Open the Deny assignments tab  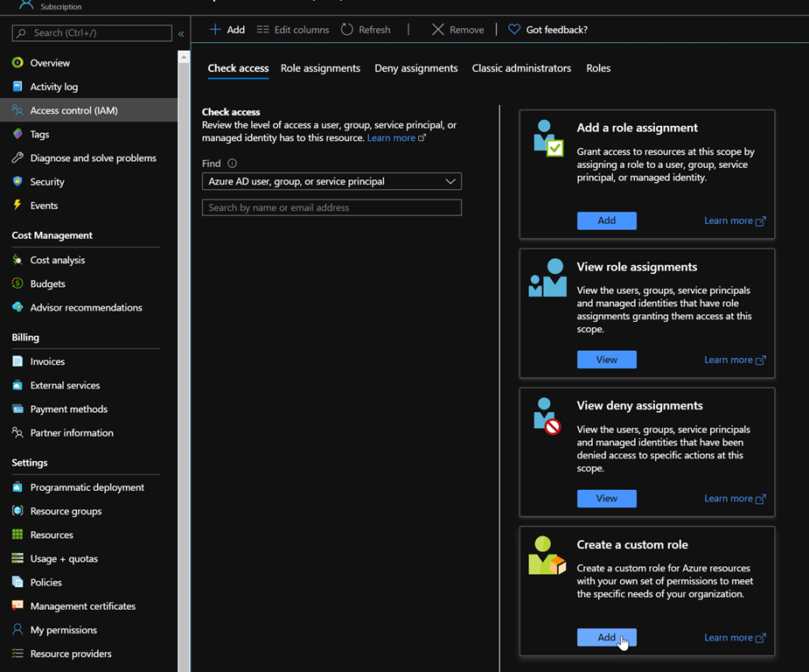point(415,68)
